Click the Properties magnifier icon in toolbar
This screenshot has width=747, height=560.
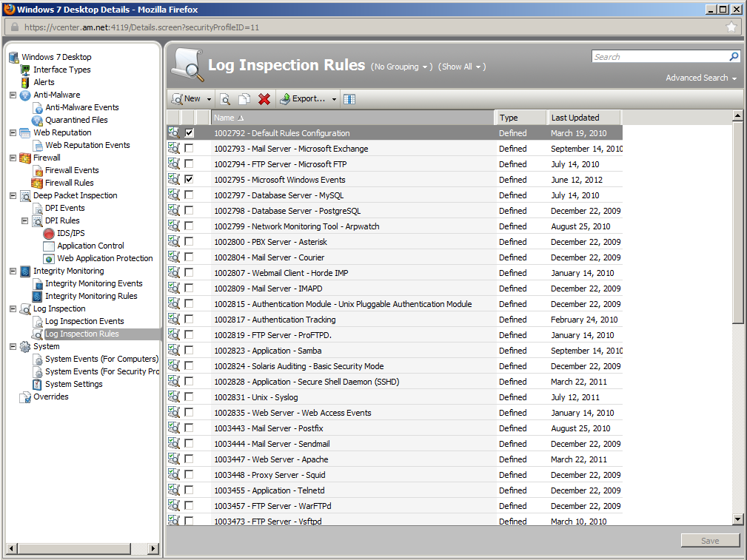pyautogui.click(x=225, y=99)
